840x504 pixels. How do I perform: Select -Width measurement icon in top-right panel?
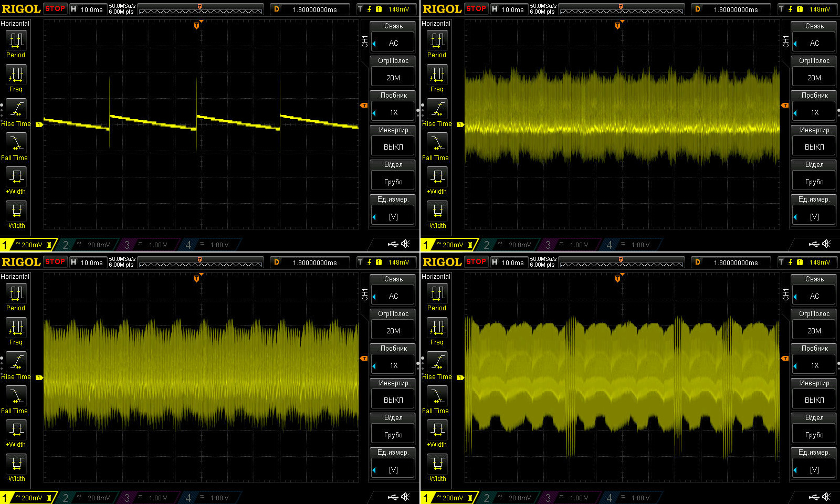tap(437, 211)
